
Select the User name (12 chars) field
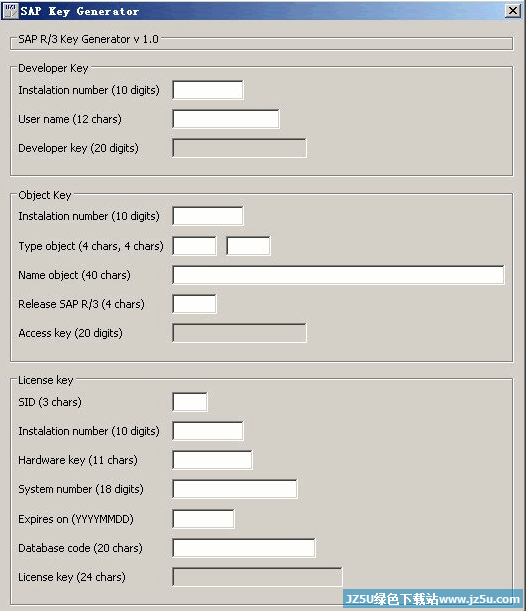226,119
